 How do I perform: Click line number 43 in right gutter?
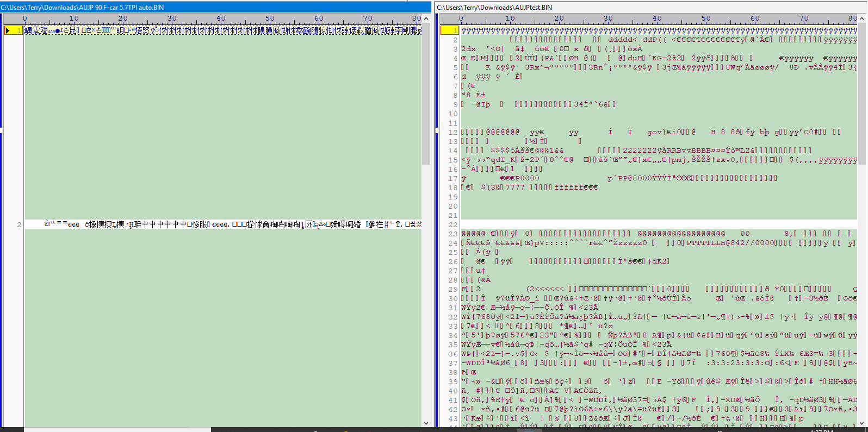point(452,418)
